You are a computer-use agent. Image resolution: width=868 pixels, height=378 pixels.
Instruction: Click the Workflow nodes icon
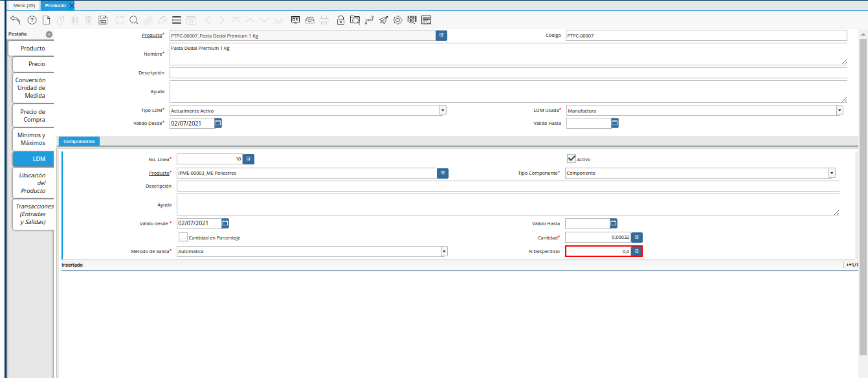pyautogui.click(x=370, y=20)
